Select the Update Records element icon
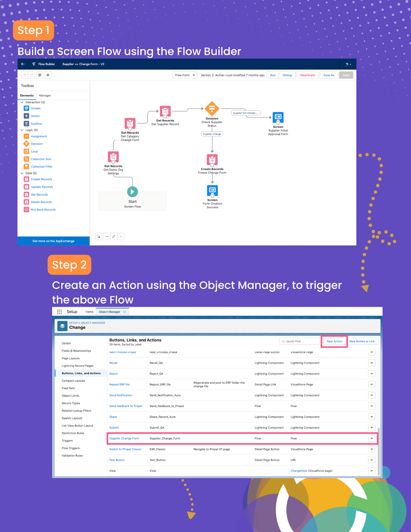The width and height of the screenshot is (411, 532). [x=27, y=187]
